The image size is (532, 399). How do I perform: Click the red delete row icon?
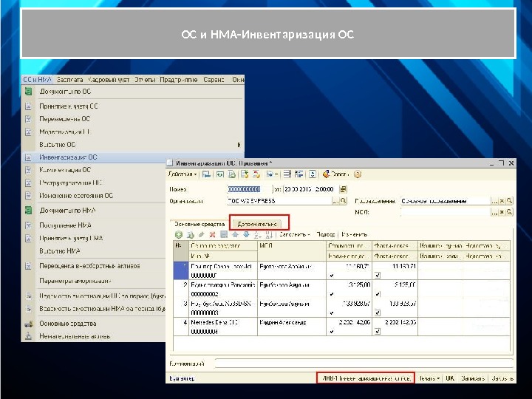click(212, 234)
